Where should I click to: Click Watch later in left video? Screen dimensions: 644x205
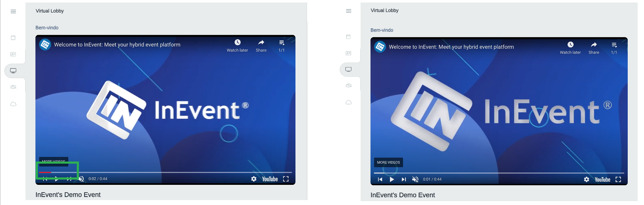point(237,46)
